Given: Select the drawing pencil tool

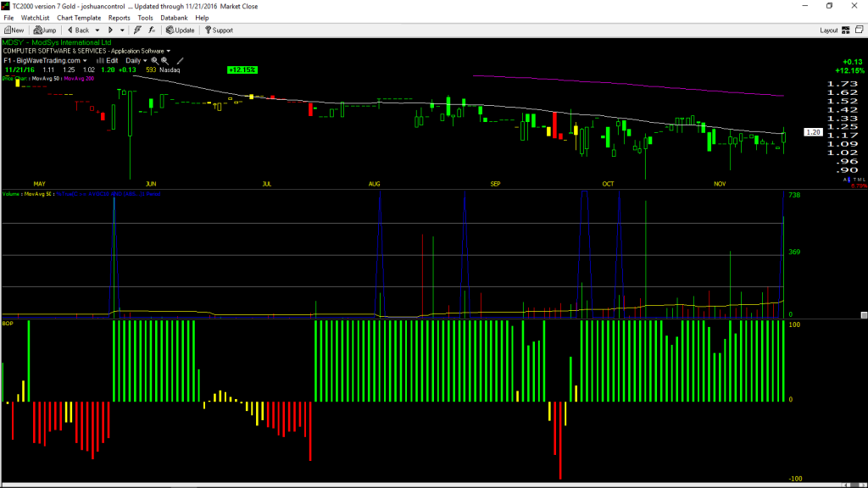Looking at the screenshot, I should click(180, 61).
